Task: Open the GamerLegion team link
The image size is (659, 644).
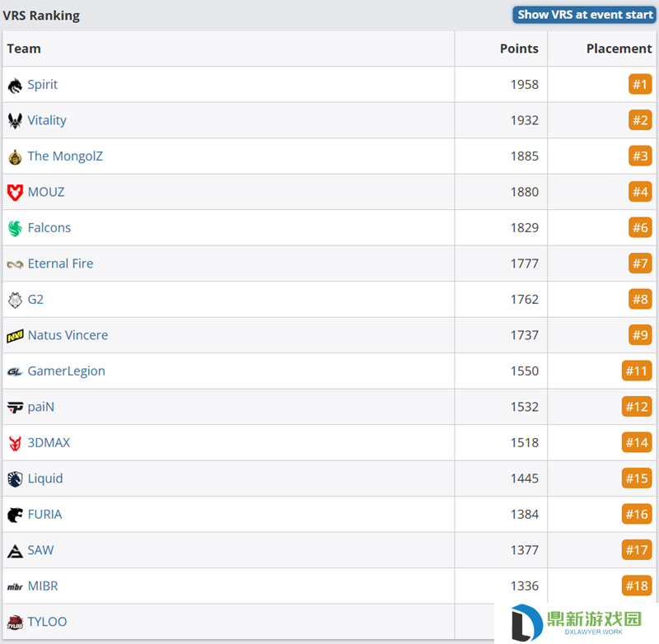Action: 67,371
